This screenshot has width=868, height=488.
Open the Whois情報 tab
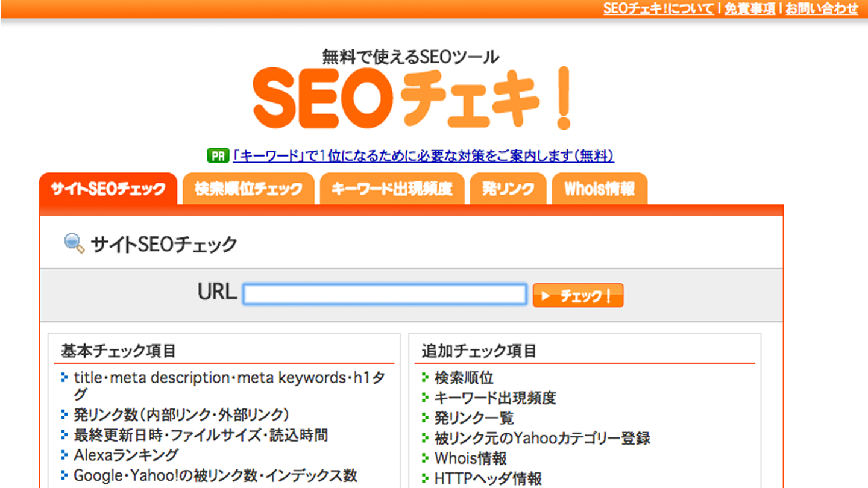pyautogui.click(x=600, y=189)
